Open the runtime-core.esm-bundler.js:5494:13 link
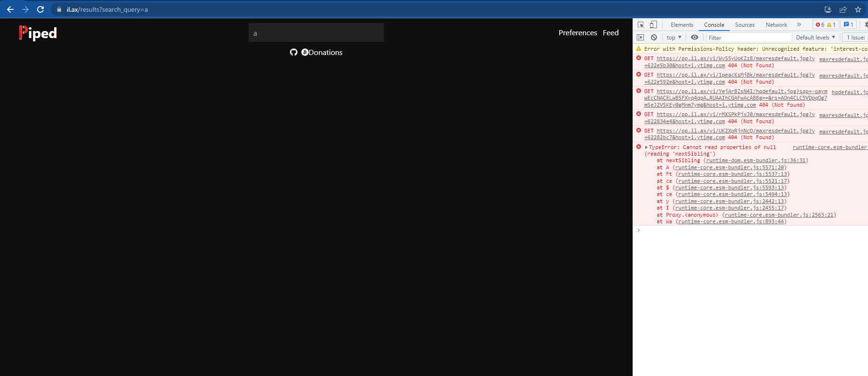 pyautogui.click(x=733, y=195)
